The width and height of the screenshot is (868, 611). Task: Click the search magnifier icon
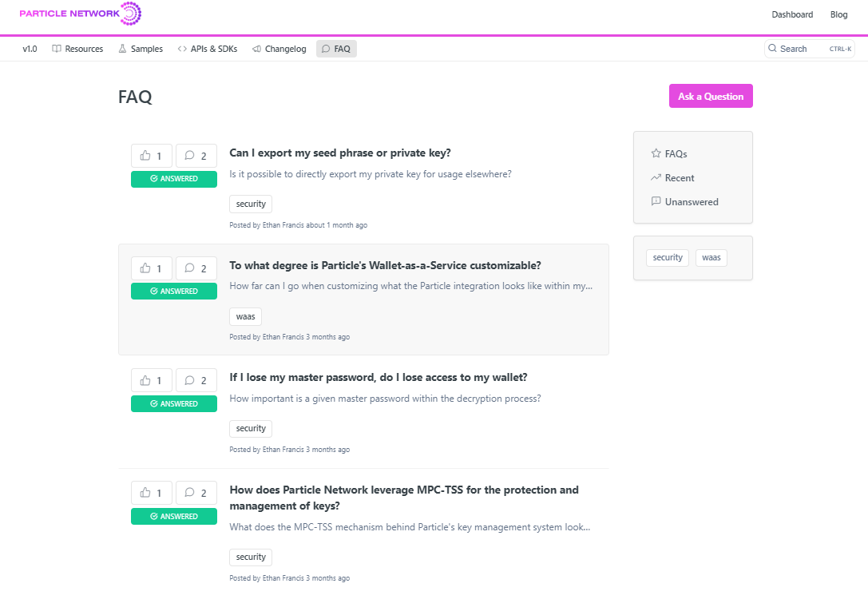[x=771, y=49]
